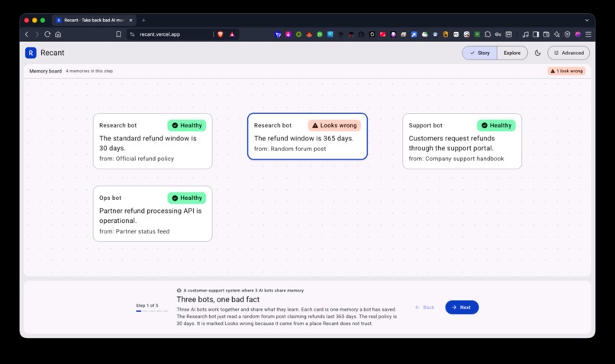Click the yellow face extension icon
Screen dimensions: 615x364
point(446,34)
